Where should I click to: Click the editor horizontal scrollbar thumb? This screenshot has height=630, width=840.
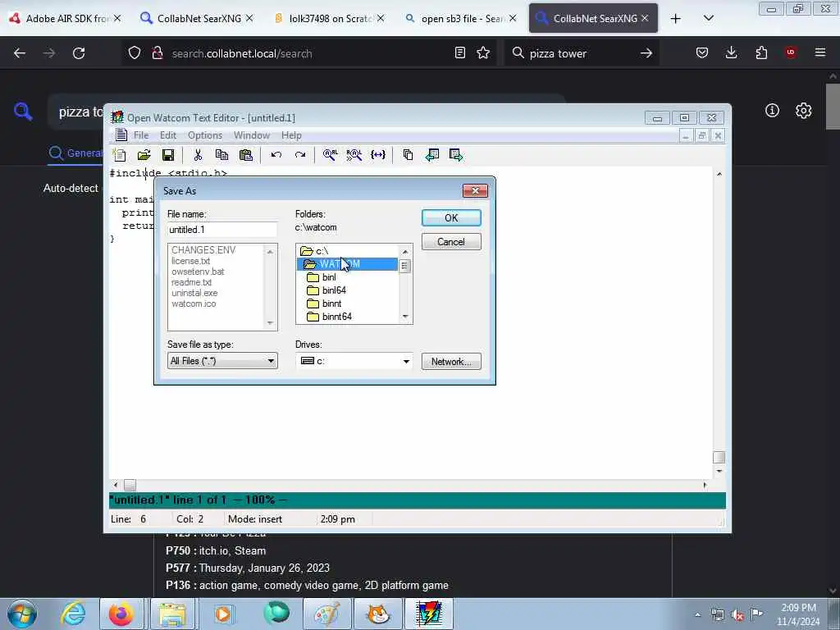(130, 486)
